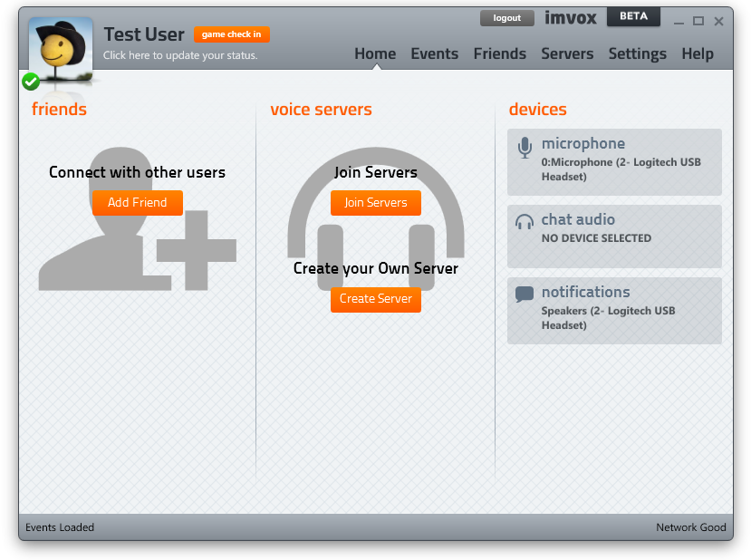751x560 pixels.
Task: Minimize the imvox window
Action: (x=679, y=20)
